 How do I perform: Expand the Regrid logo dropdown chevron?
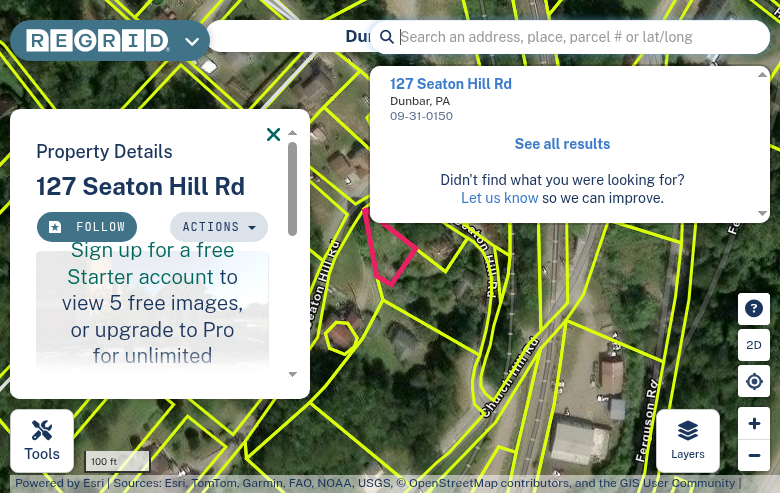coord(192,41)
